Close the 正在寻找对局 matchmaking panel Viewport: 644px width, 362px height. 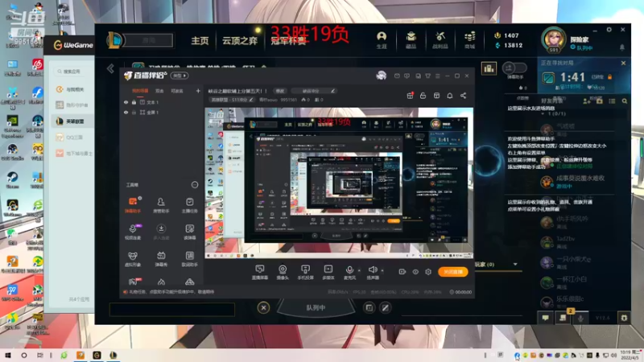(x=623, y=64)
